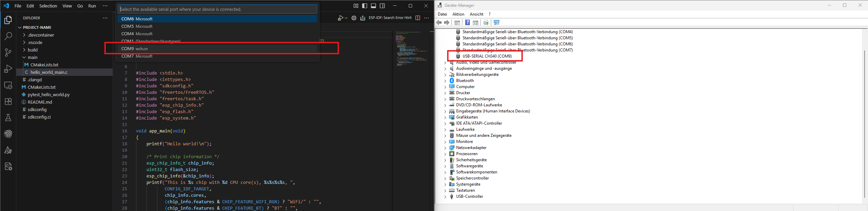868x211 pixels.
Task: Toggle the primary side bar layout button
Action: (x=365, y=6)
